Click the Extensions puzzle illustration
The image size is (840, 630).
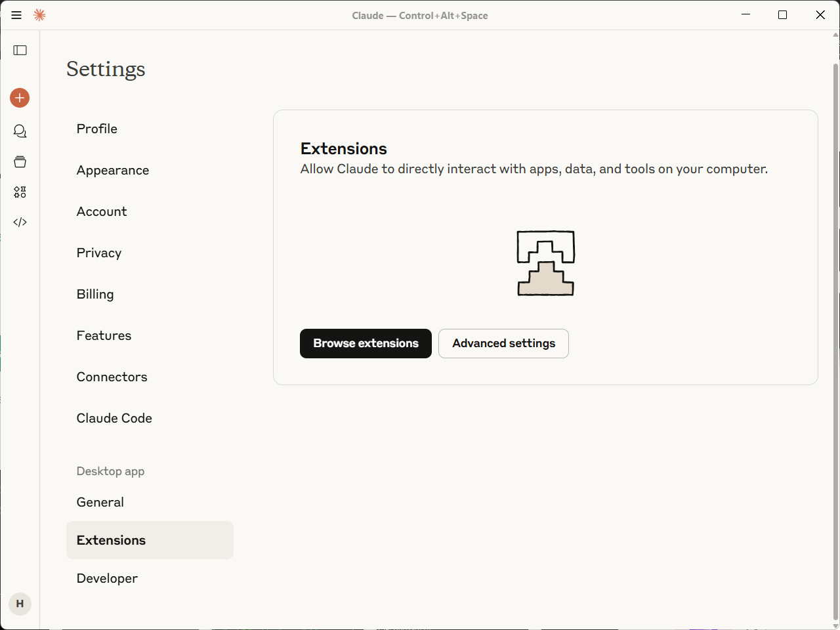pyautogui.click(x=546, y=263)
